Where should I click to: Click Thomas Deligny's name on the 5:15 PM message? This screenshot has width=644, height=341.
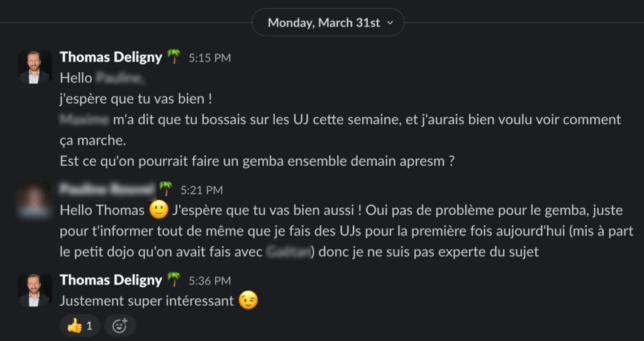(111, 57)
